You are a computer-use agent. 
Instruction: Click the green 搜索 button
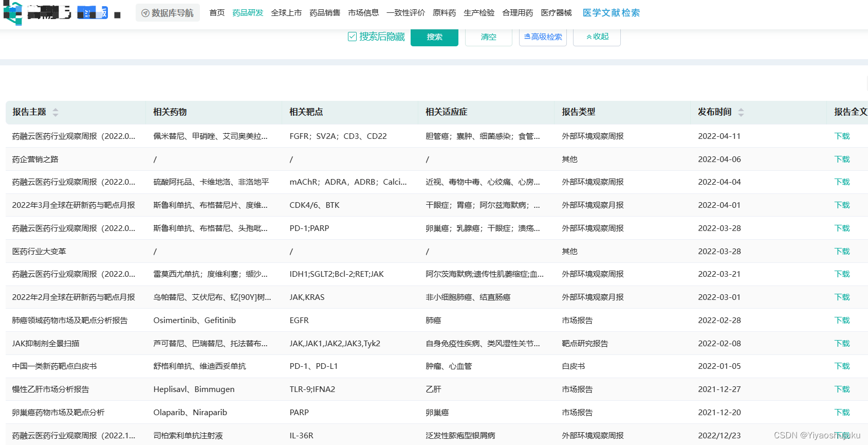pyautogui.click(x=434, y=37)
